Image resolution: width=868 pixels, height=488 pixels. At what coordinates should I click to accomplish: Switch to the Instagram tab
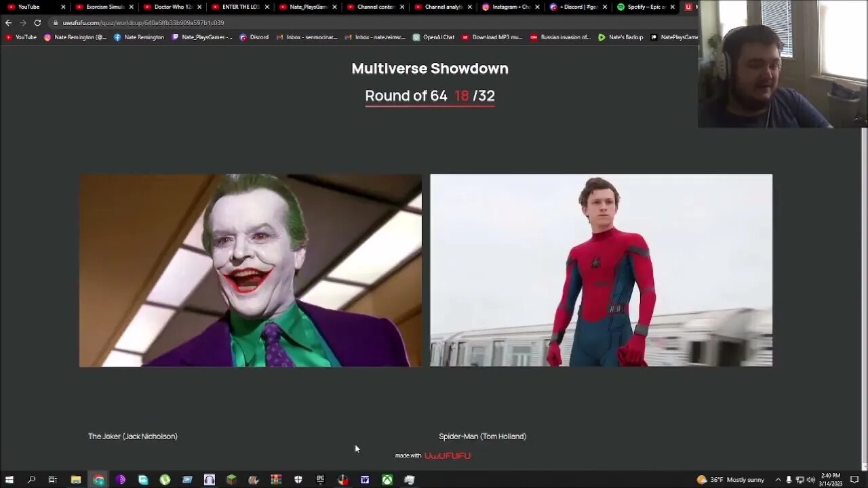coord(511,7)
